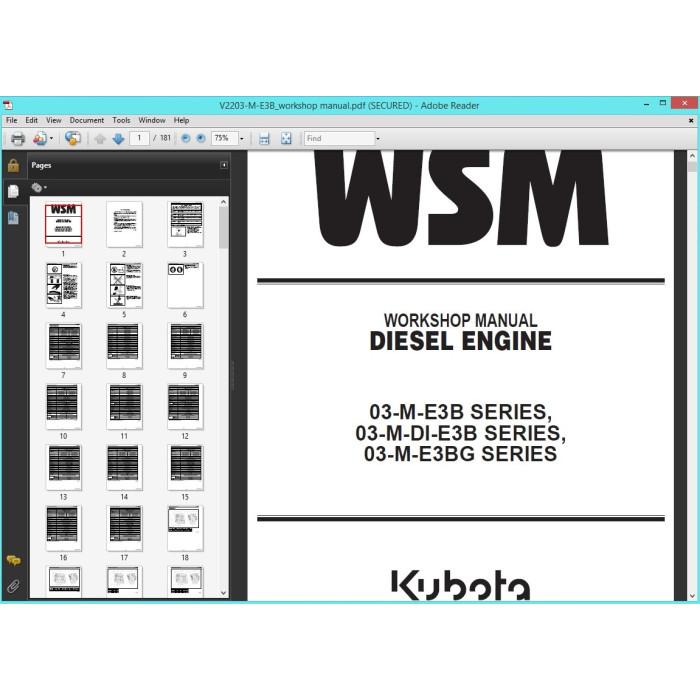Select page 18 thumbnail
The height and width of the screenshot is (700, 700).
point(185,528)
